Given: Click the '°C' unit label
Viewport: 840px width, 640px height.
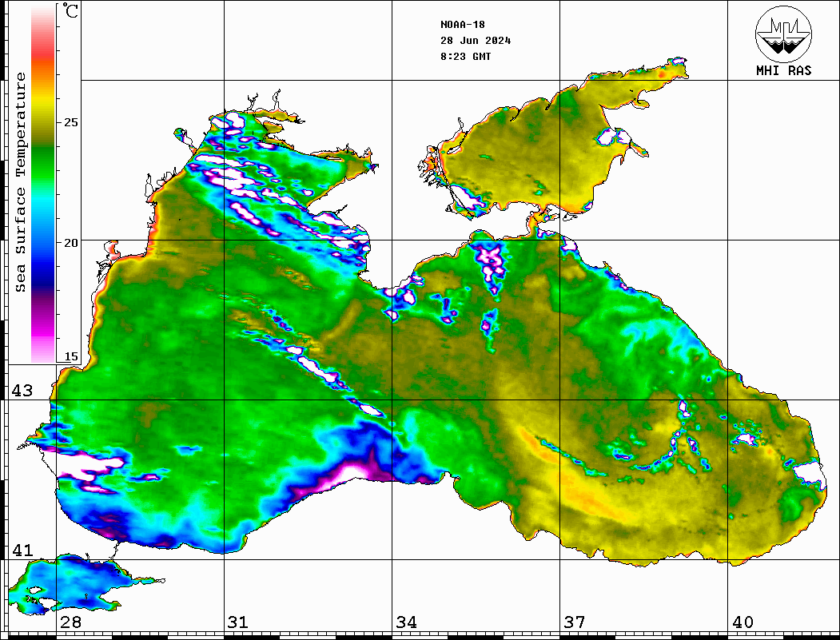Looking at the screenshot, I should (x=70, y=10).
